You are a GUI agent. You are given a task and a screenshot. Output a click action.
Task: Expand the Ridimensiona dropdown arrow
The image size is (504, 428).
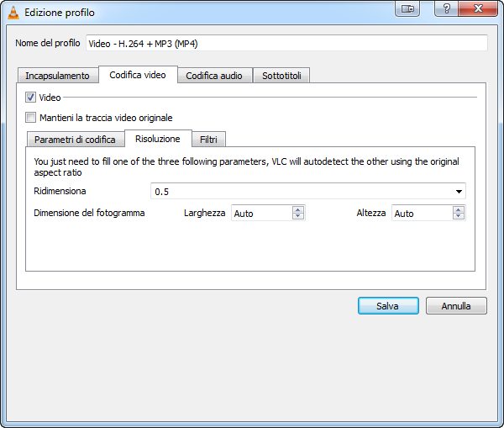click(x=459, y=192)
